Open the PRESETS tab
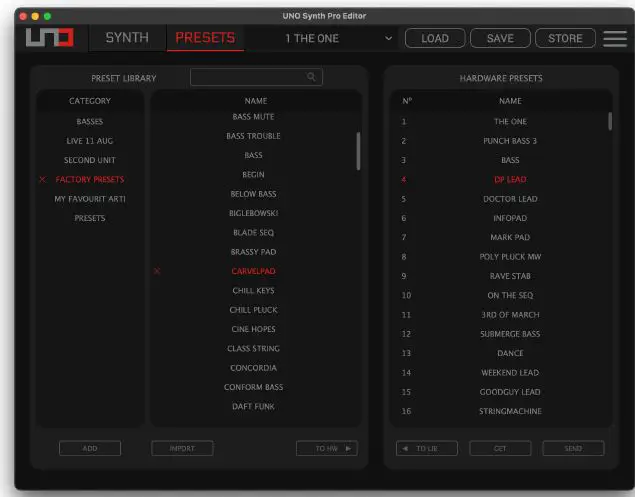The image size is (635, 497). point(205,38)
